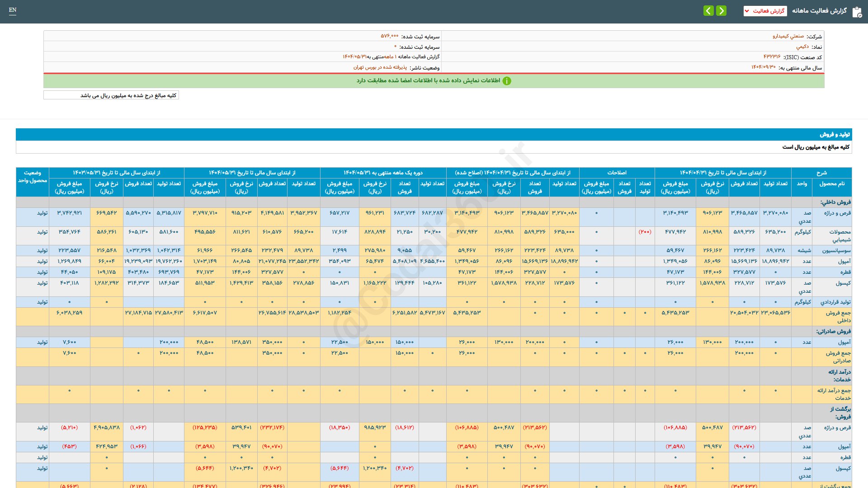Select the تولید و فروش section header
868x488 pixels.
coord(835,135)
